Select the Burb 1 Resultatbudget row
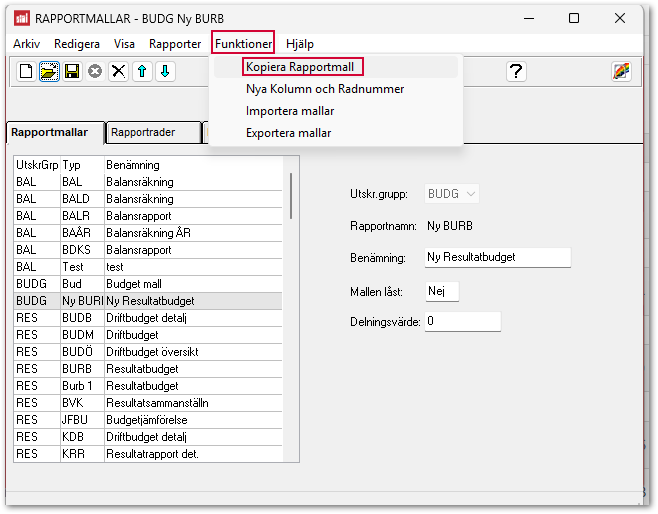 (x=148, y=386)
